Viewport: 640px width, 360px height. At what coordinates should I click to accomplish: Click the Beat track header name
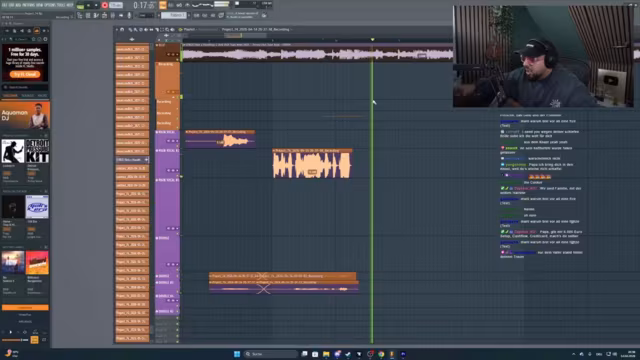(x=162, y=45)
